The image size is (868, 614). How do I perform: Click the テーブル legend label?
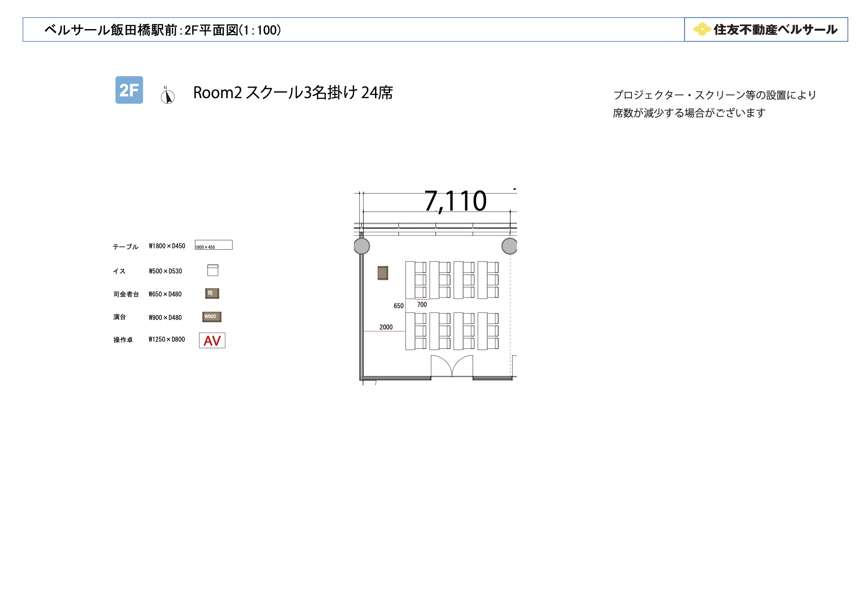point(125,247)
